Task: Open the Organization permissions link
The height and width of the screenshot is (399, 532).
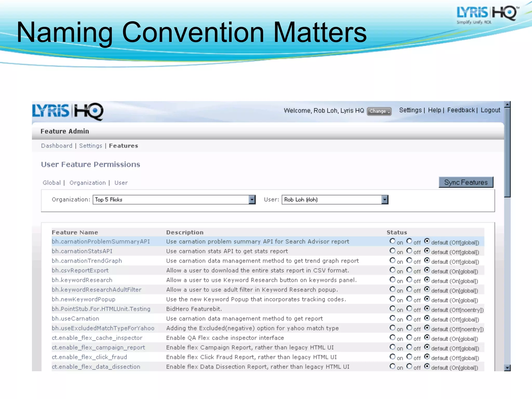Action: coord(88,183)
